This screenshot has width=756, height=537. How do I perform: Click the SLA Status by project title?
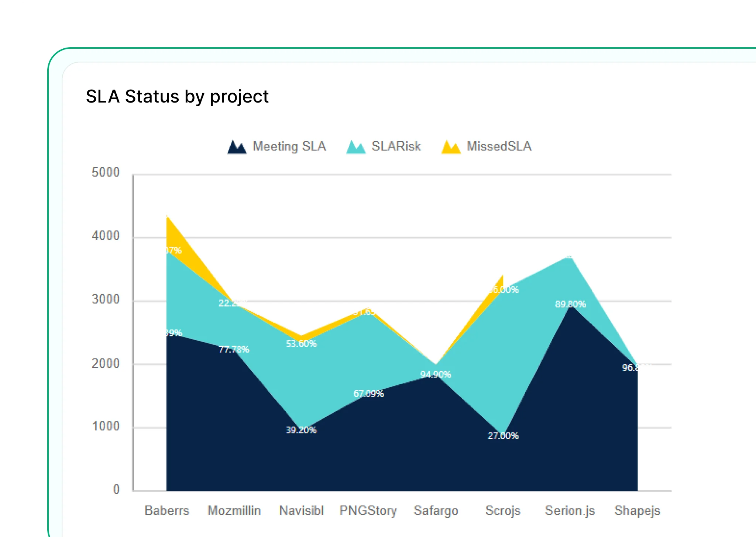pos(177,97)
